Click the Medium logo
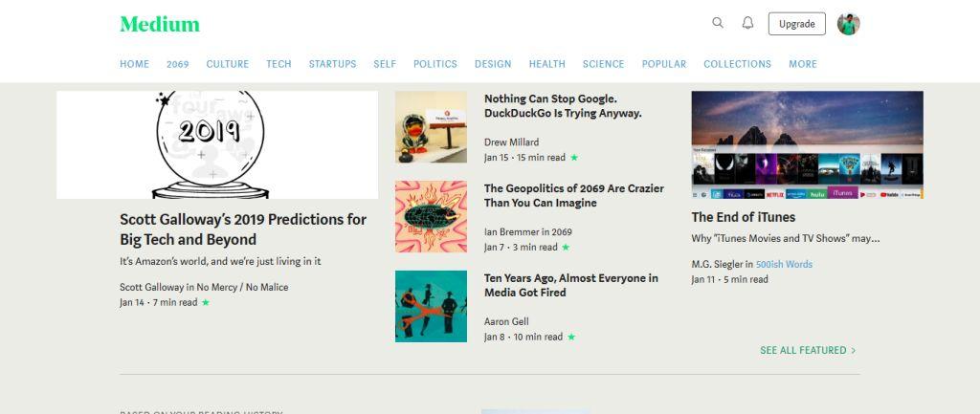The width and height of the screenshot is (980, 414). 160,24
